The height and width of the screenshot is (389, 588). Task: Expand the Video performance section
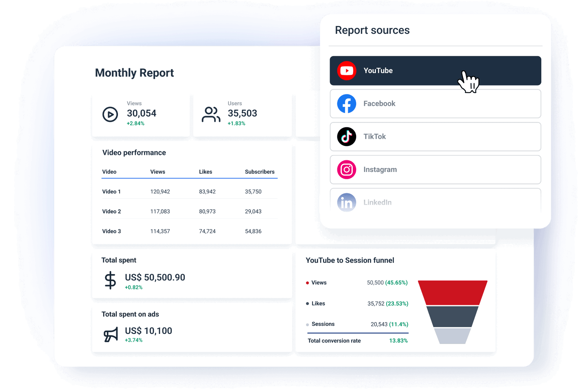tap(134, 152)
